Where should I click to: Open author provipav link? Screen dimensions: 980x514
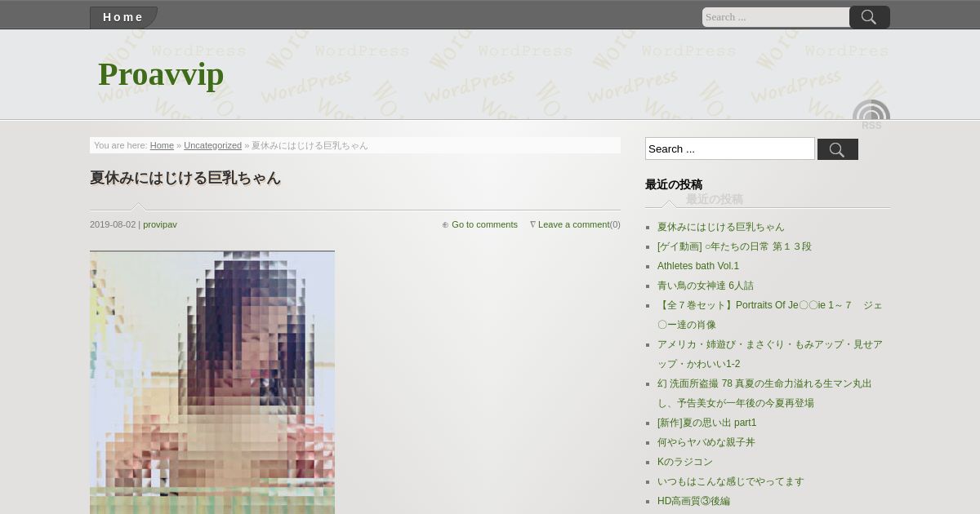[x=160, y=224]
